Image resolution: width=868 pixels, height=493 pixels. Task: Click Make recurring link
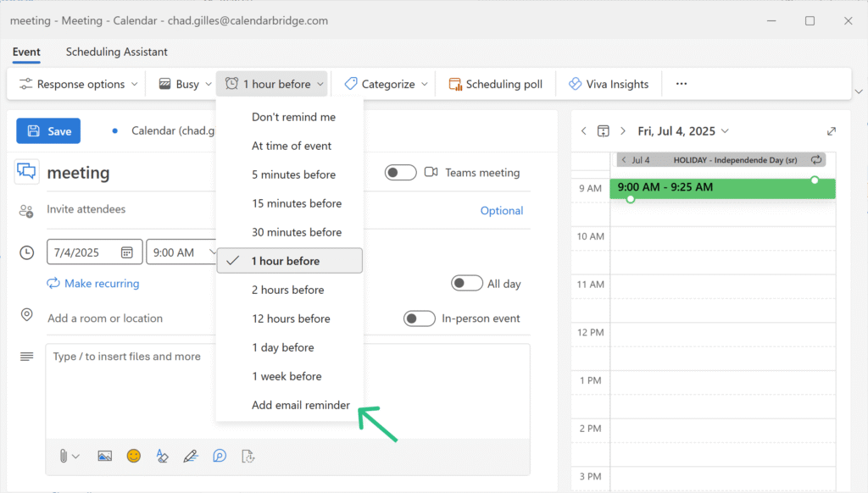coord(93,283)
